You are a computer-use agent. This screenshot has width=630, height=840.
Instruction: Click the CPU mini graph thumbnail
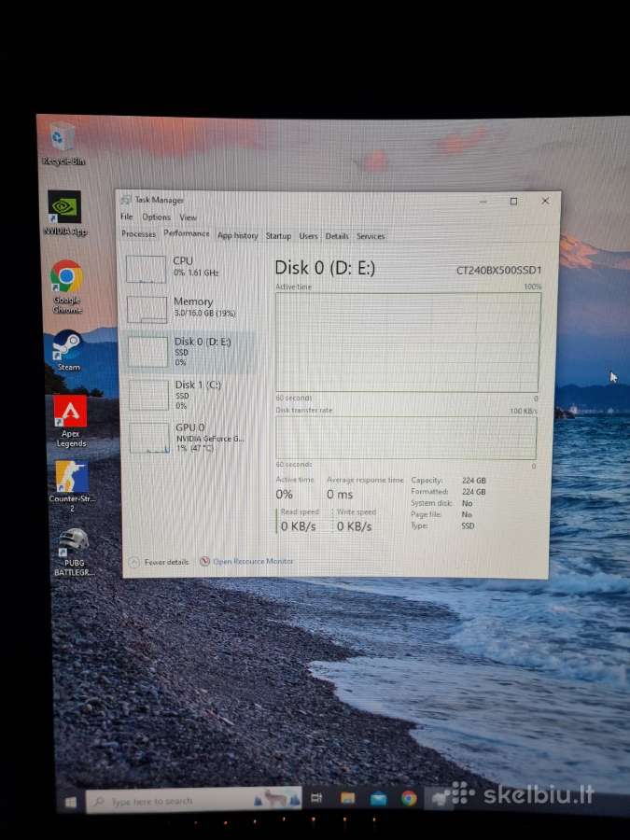click(146, 269)
